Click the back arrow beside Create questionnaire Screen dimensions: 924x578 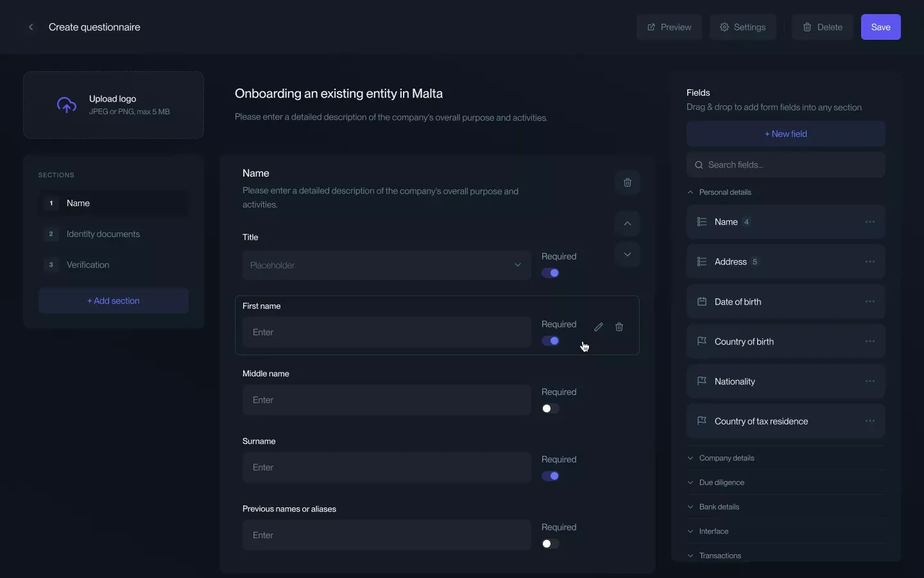click(x=31, y=27)
